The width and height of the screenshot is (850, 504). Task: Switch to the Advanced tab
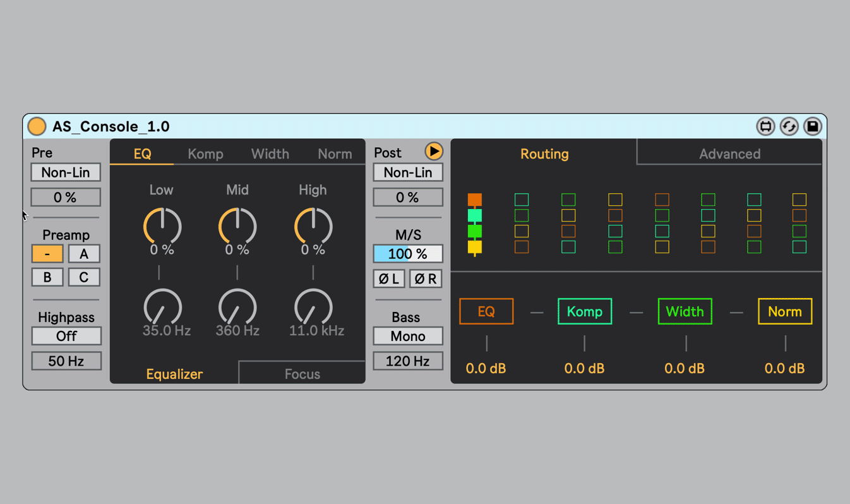pyautogui.click(x=729, y=154)
